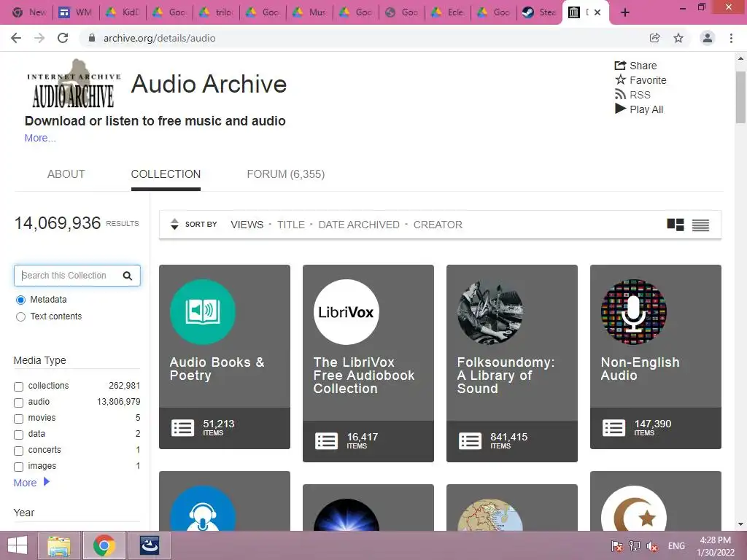This screenshot has height=560, width=747.
Task: Click the browser back arrow
Action: pos(16,38)
